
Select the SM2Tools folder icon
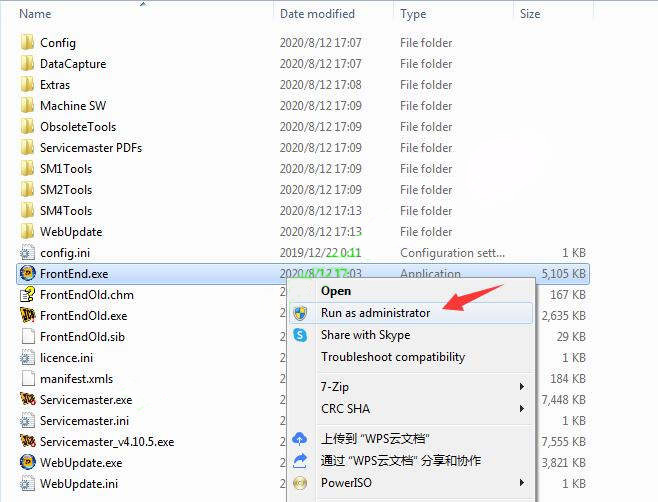[x=27, y=189]
